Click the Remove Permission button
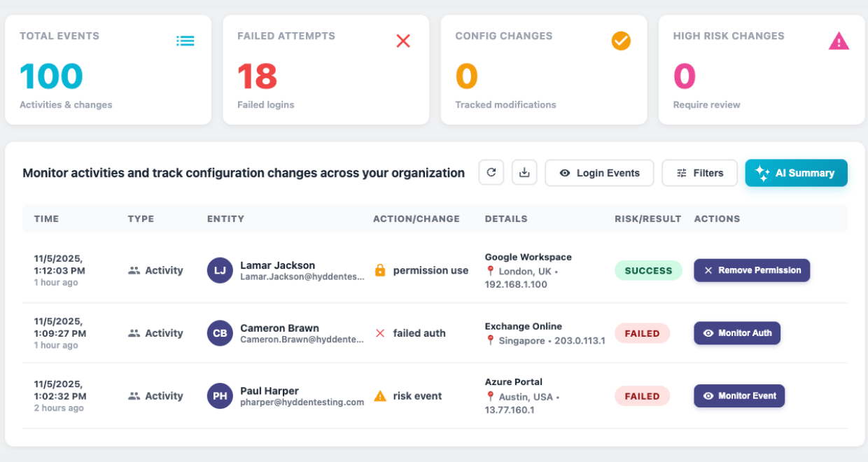868x462 pixels. [752, 270]
